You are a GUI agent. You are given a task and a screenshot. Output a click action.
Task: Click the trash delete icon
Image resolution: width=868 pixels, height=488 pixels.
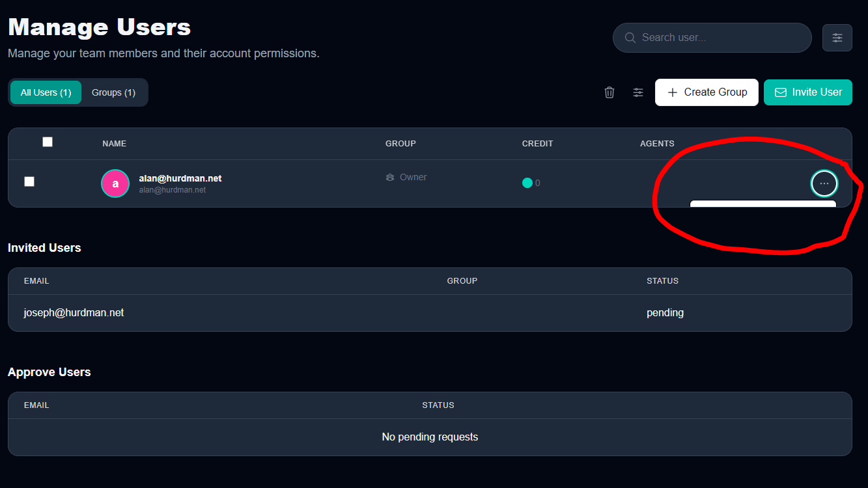click(609, 92)
